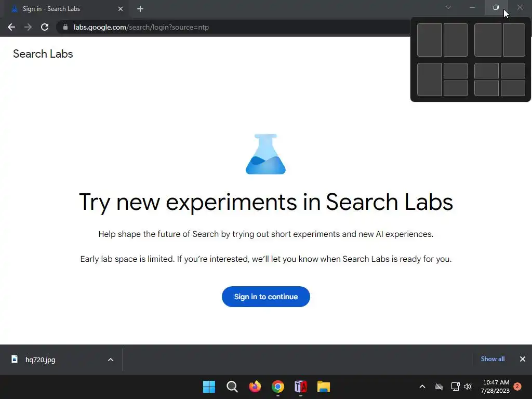Click the browser forward arrow

pyautogui.click(x=28, y=27)
